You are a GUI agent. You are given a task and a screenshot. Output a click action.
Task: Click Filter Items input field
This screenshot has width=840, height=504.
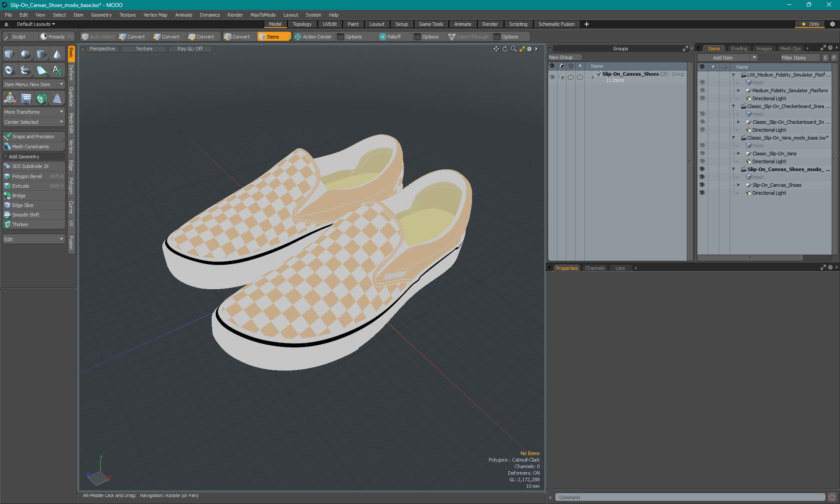[800, 58]
